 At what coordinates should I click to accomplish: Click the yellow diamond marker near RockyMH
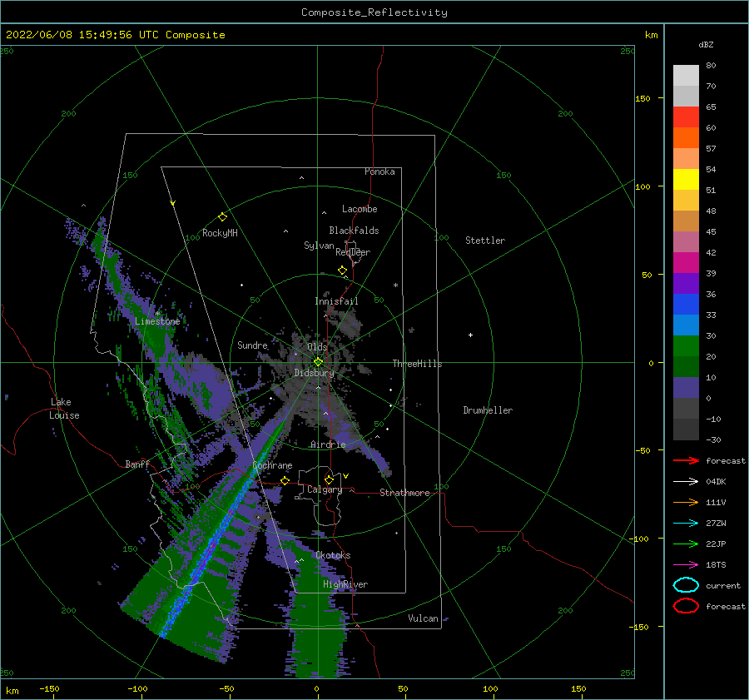(x=222, y=217)
